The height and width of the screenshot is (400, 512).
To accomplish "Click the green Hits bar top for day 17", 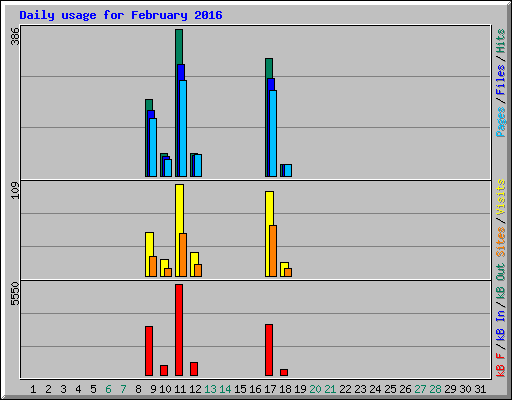I will (269, 68).
